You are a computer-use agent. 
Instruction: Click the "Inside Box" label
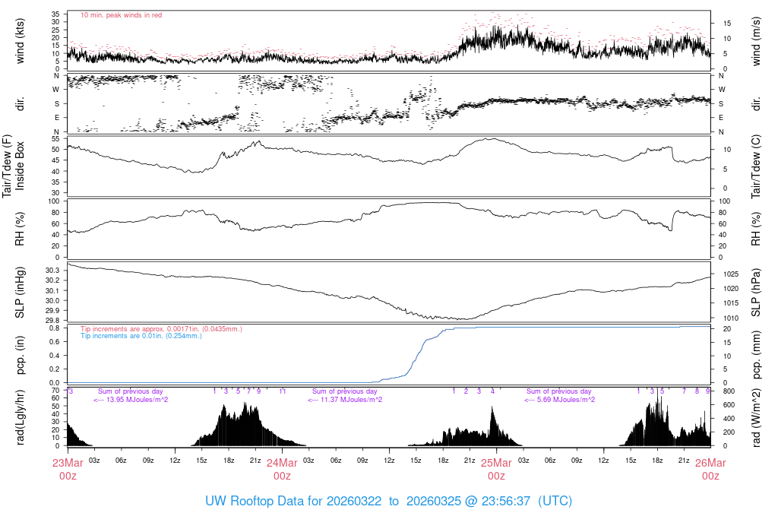coord(20,166)
